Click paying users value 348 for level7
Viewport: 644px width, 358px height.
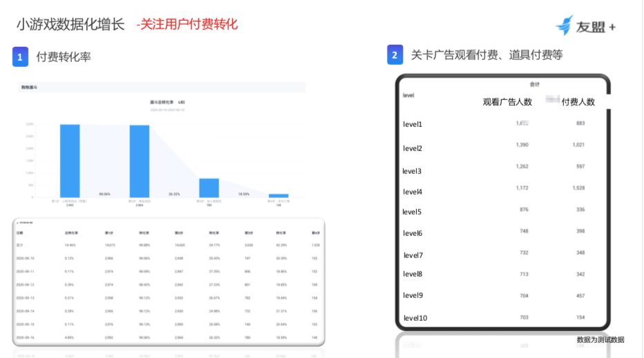pyautogui.click(x=580, y=252)
